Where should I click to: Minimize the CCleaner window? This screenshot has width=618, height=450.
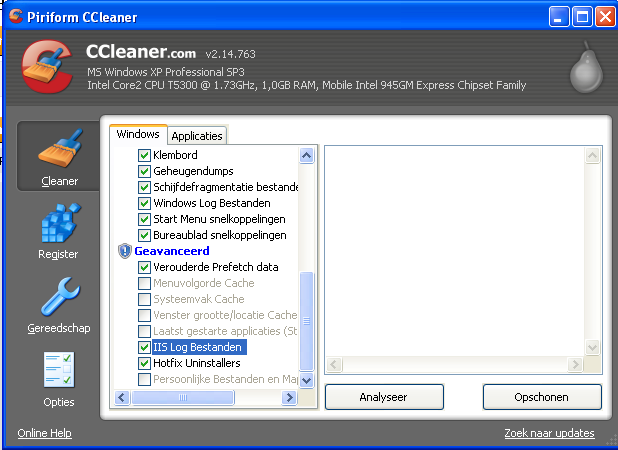pos(558,17)
